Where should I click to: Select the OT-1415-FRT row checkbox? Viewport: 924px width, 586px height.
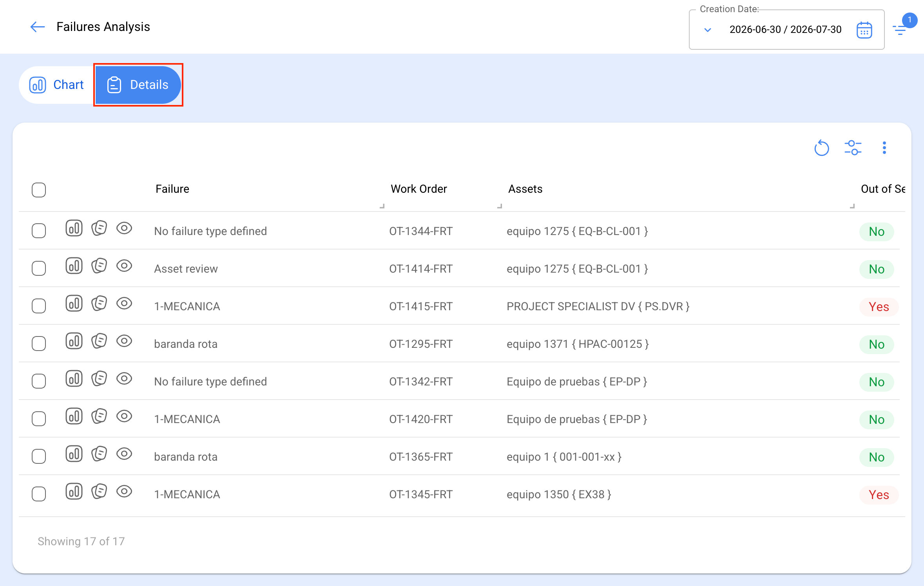click(x=39, y=306)
